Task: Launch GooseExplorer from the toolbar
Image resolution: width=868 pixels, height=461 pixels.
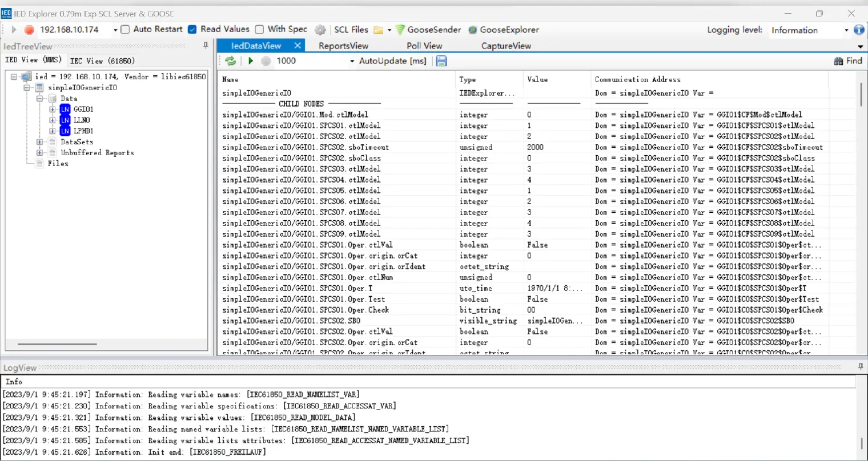Action: click(504, 30)
